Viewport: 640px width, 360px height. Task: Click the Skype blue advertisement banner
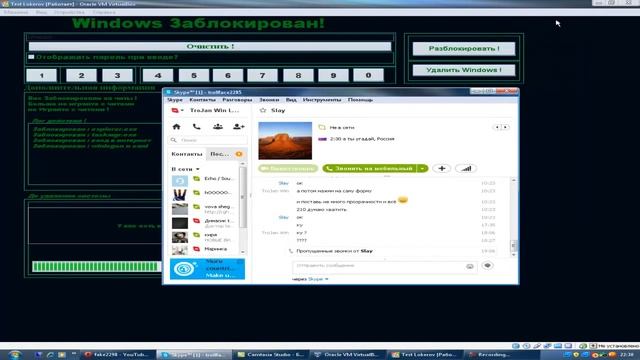tap(207, 269)
